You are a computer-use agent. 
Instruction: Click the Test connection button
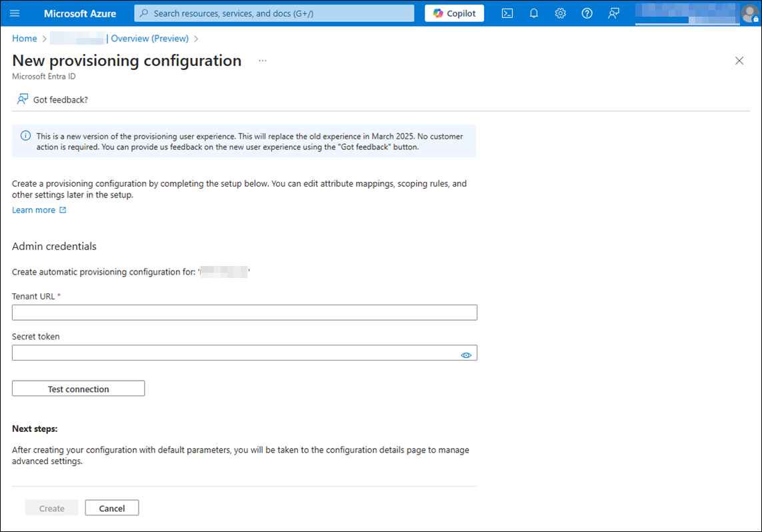point(78,388)
